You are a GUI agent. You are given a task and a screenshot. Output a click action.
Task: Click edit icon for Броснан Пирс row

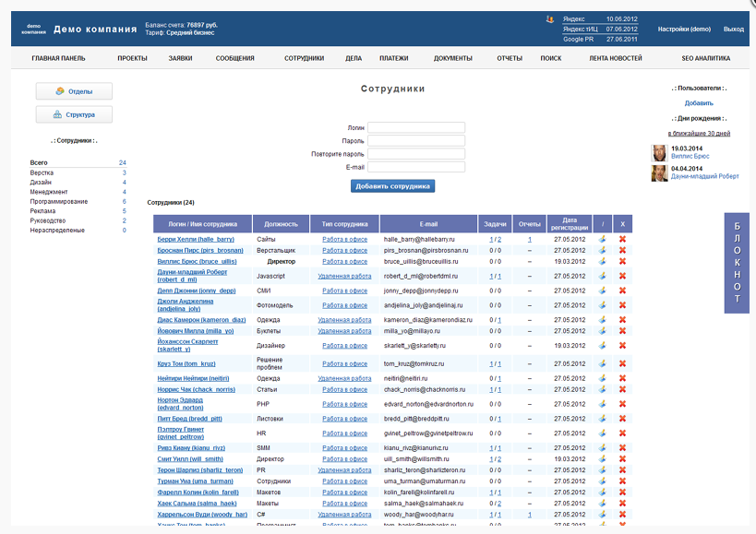602,250
